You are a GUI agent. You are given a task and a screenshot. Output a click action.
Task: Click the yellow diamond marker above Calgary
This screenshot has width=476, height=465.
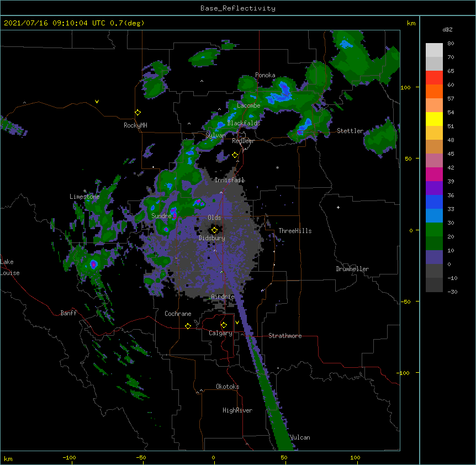[x=224, y=325]
